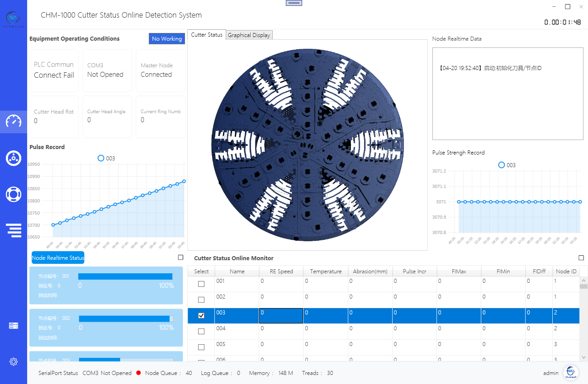Open the settings gear in sidebar
Screen dimensions: 588x384
[x=14, y=361]
